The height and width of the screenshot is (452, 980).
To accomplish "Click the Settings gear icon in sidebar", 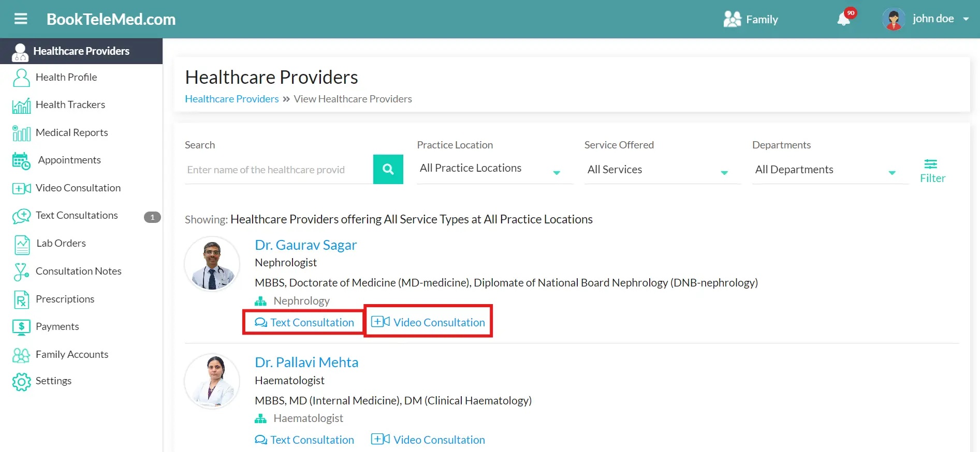I will [21, 382].
